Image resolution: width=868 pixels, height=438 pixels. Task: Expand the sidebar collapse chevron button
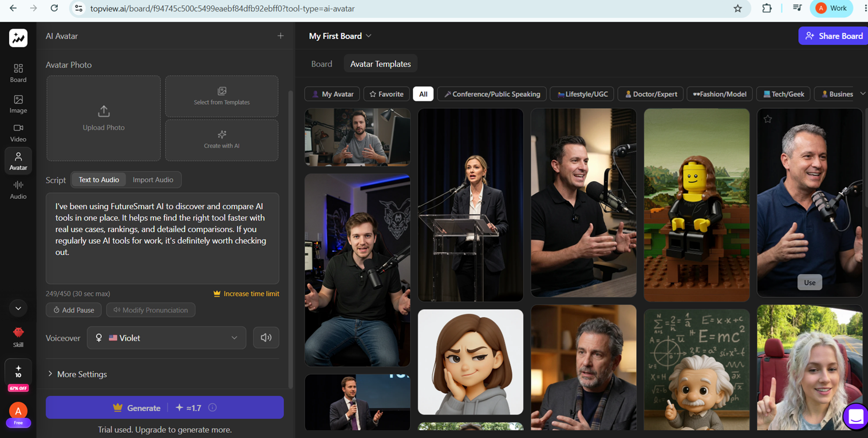(x=18, y=308)
